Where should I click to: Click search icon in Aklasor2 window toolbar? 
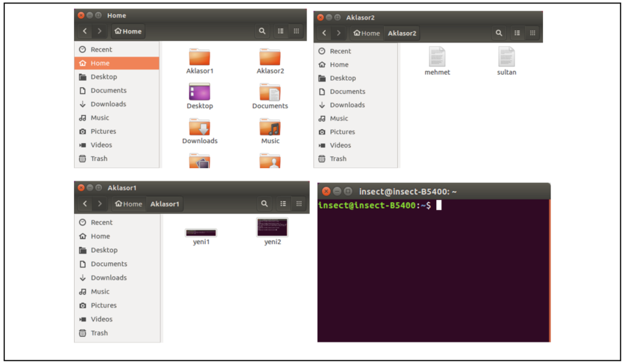(498, 33)
